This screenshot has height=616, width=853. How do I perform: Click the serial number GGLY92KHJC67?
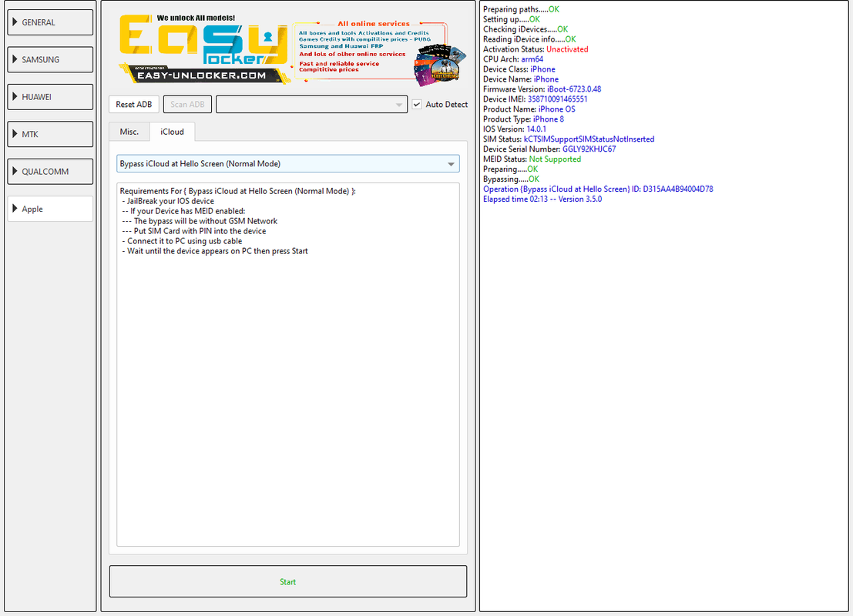pyautogui.click(x=589, y=149)
